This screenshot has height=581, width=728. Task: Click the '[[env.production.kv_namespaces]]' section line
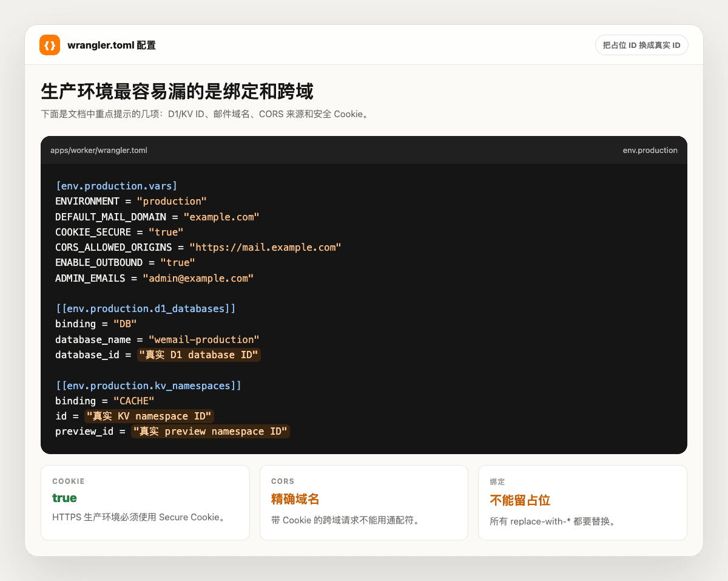click(148, 386)
